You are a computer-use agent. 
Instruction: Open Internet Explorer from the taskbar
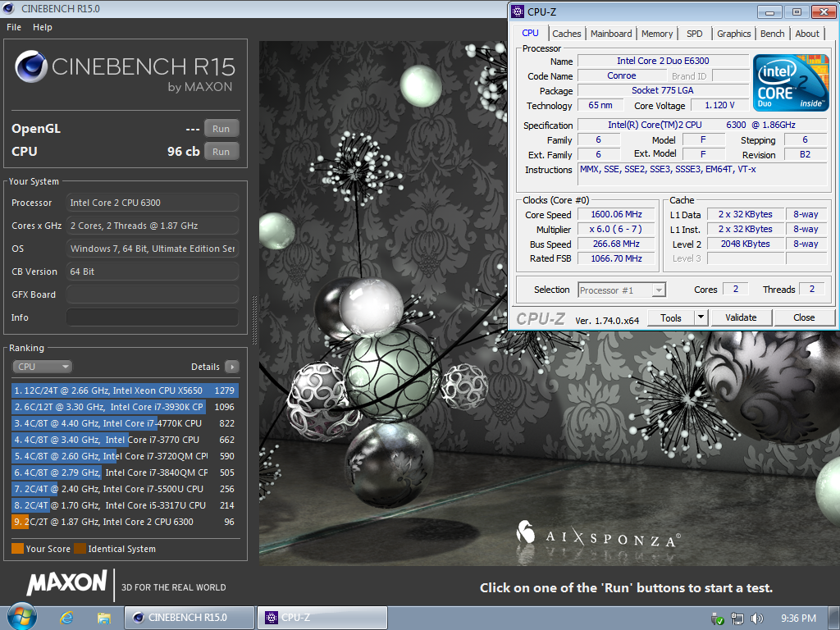[x=66, y=618]
